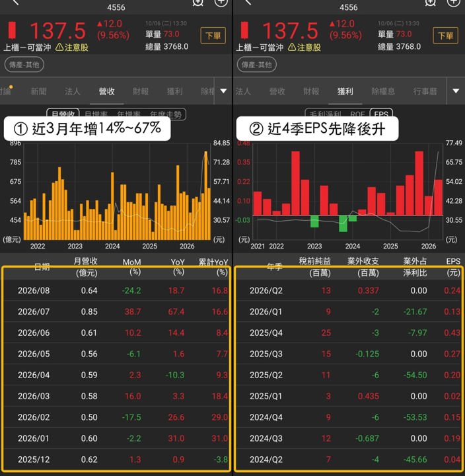Viewport: 465px width, 476px height.
Task: Select the 年增率 chart mode
Action: [x=129, y=114]
